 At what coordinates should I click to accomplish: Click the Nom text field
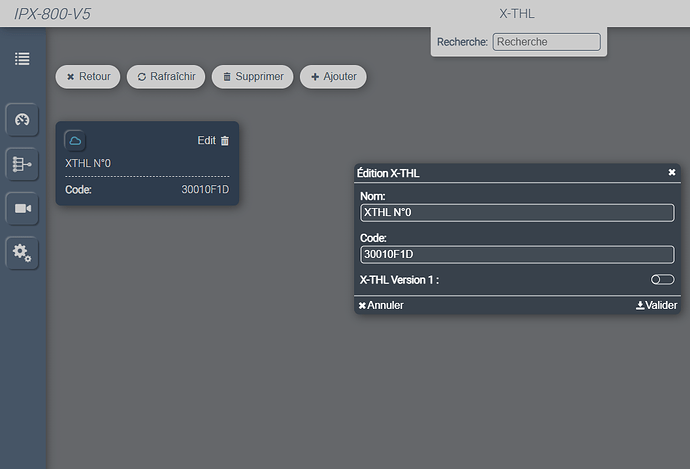point(516,212)
